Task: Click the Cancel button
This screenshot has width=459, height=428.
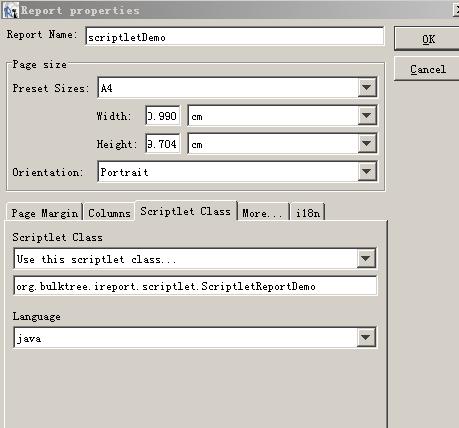Action: coord(427,69)
